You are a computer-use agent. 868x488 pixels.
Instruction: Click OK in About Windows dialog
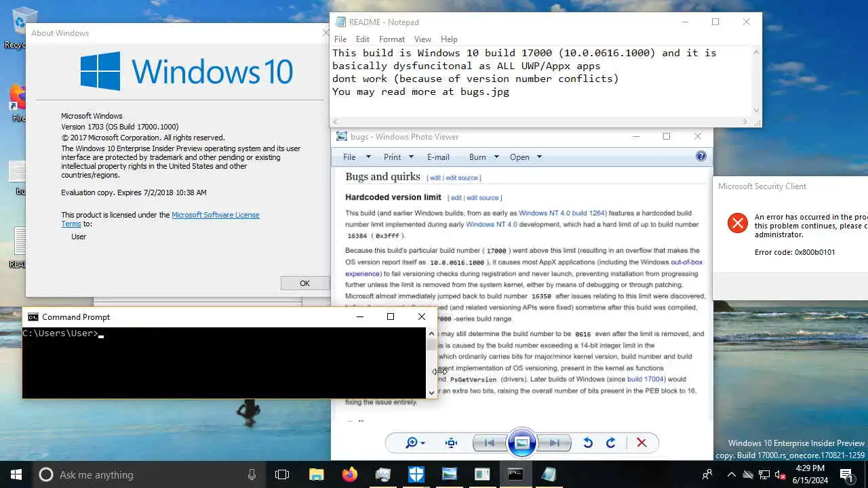tap(304, 283)
